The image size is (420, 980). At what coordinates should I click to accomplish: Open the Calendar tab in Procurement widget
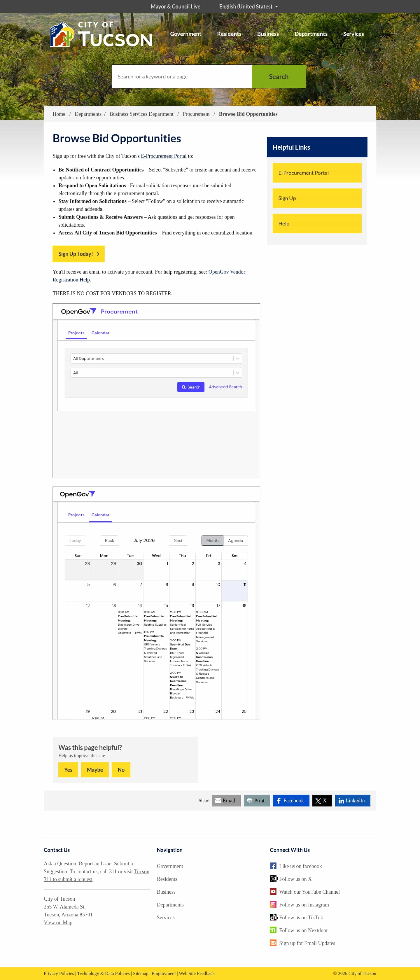point(100,332)
